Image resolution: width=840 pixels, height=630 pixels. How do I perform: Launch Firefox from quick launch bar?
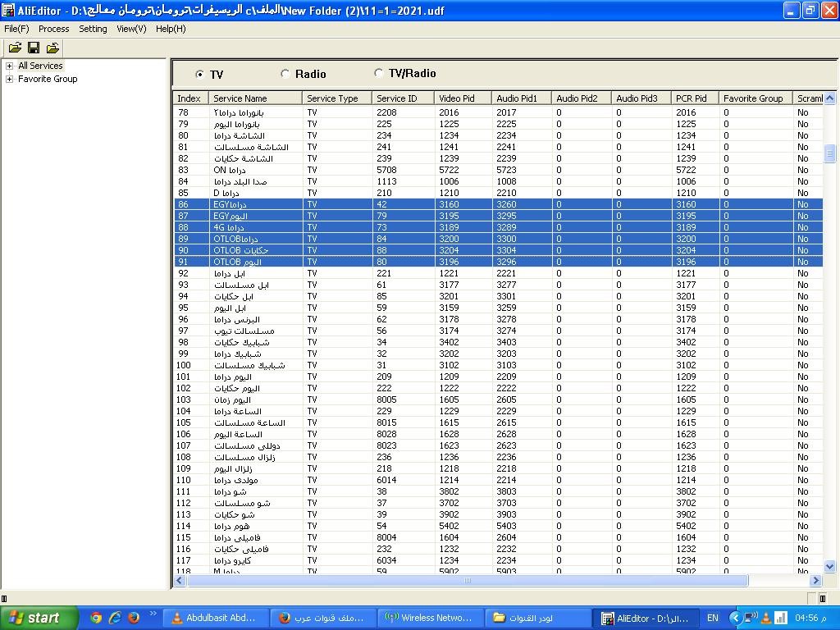(133, 618)
